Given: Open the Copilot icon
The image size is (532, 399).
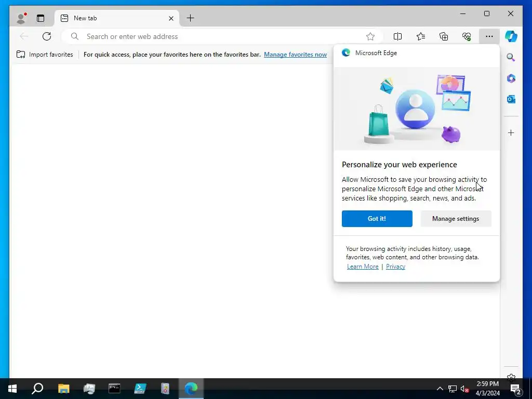Looking at the screenshot, I should pos(511,36).
